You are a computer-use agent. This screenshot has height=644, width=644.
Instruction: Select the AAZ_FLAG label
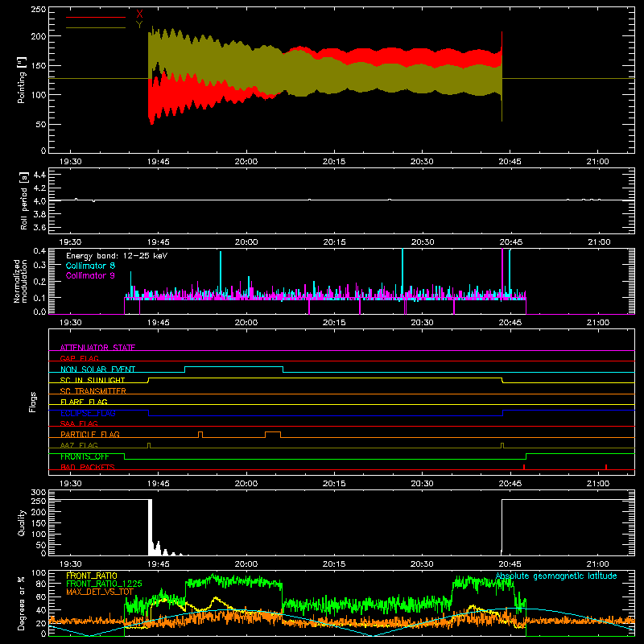(x=79, y=445)
